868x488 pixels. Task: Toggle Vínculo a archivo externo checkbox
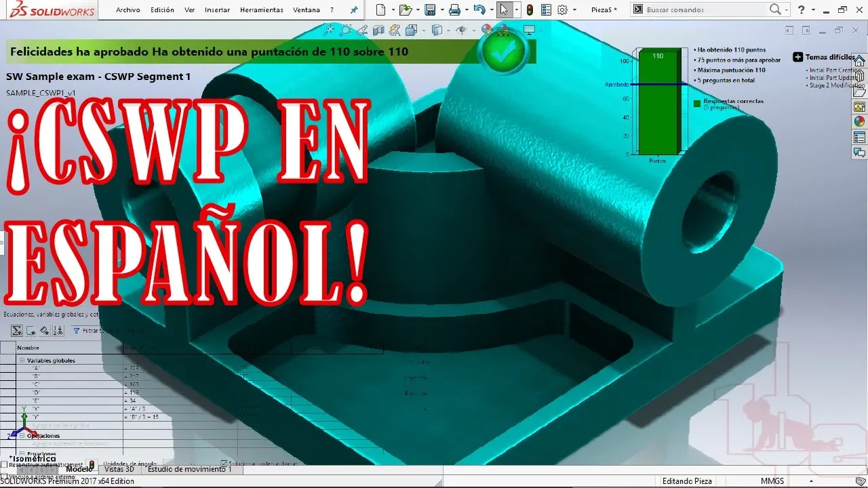(x=4, y=478)
